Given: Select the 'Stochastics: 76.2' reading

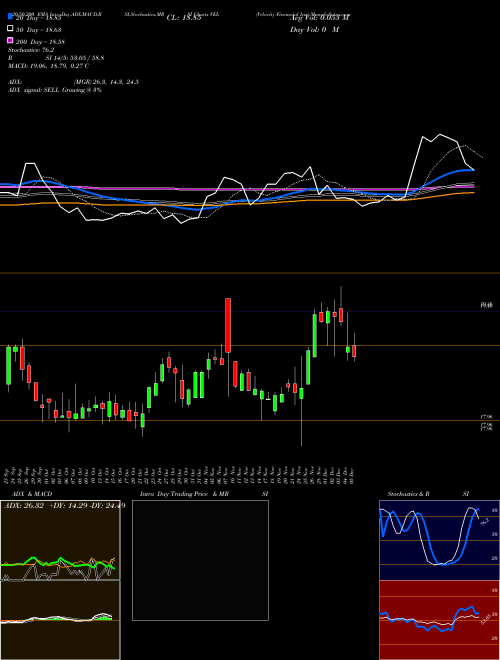Looking at the screenshot, I should 31,50.
